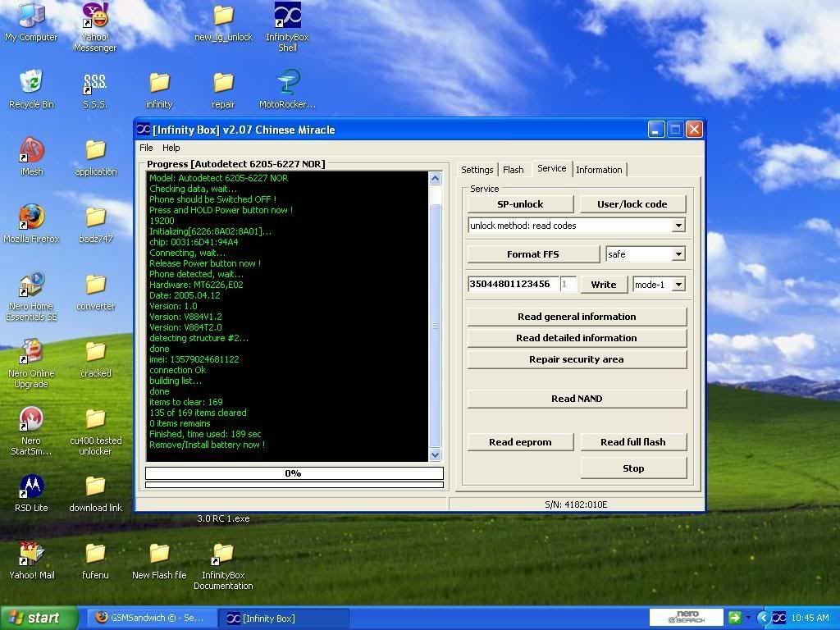Open the Windows start menu
840x630 pixels.
[x=39, y=618]
